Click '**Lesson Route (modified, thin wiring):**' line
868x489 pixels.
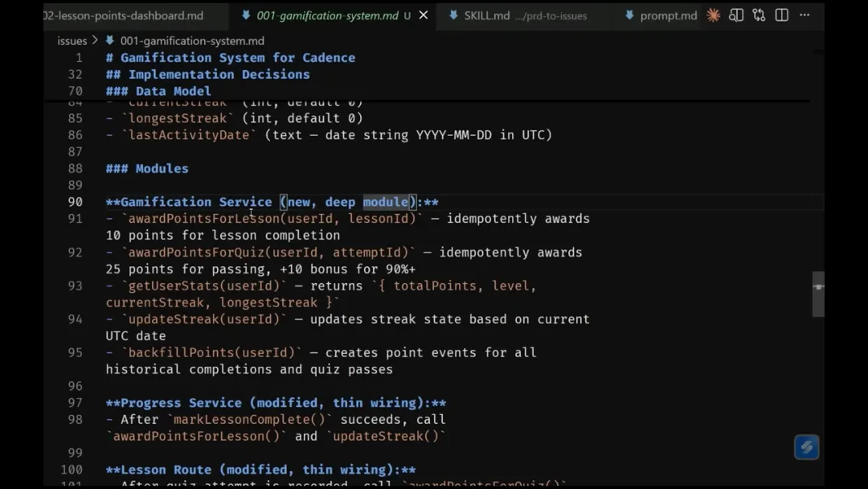coord(260,470)
